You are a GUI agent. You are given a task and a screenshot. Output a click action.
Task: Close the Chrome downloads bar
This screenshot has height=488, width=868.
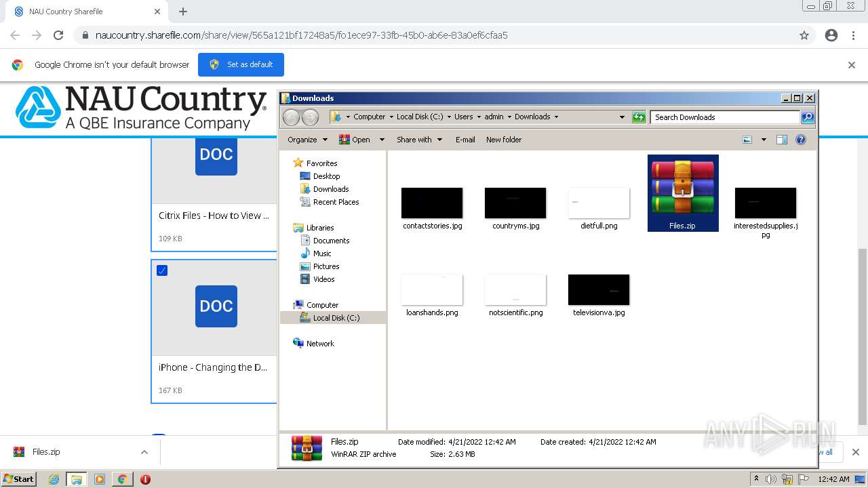click(x=855, y=452)
